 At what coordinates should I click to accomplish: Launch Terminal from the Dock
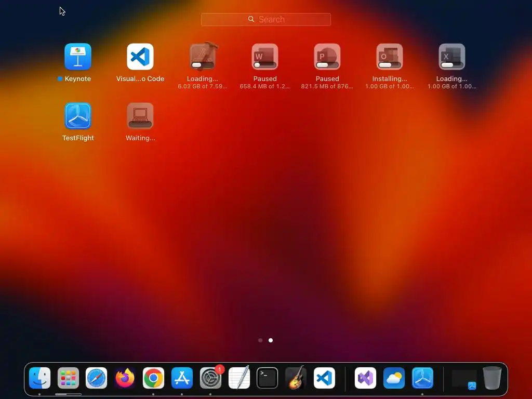click(268, 378)
